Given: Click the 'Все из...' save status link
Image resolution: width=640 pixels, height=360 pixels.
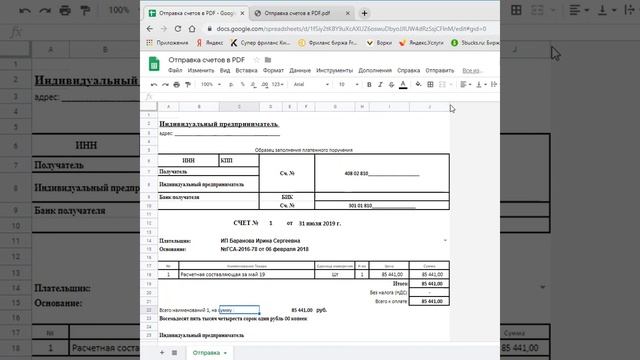Looking at the screenshot, I should click(473, 71).
